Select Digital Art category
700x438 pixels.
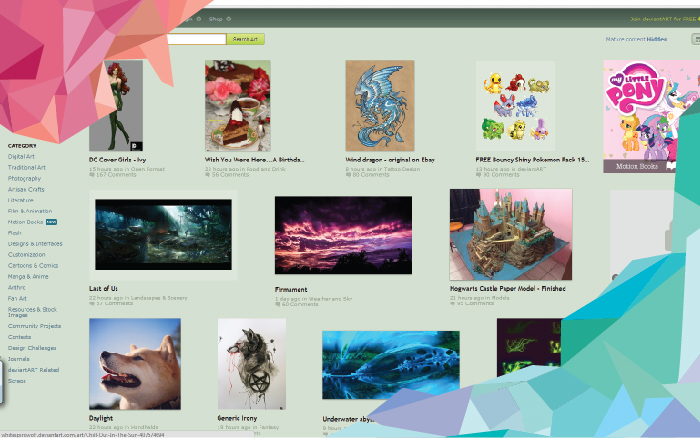coord(21,157)
